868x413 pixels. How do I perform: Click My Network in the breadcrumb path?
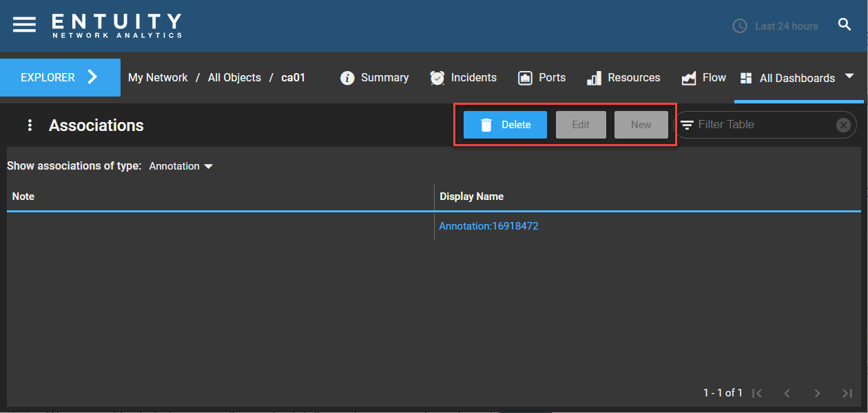[x=157, y=77]
